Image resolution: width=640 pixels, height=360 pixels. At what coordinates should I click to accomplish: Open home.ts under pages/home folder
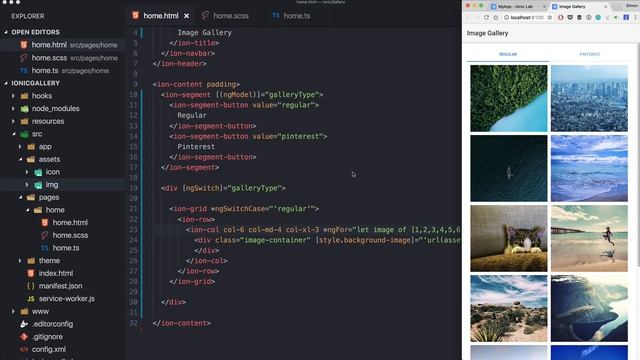(x=66, y=248)
